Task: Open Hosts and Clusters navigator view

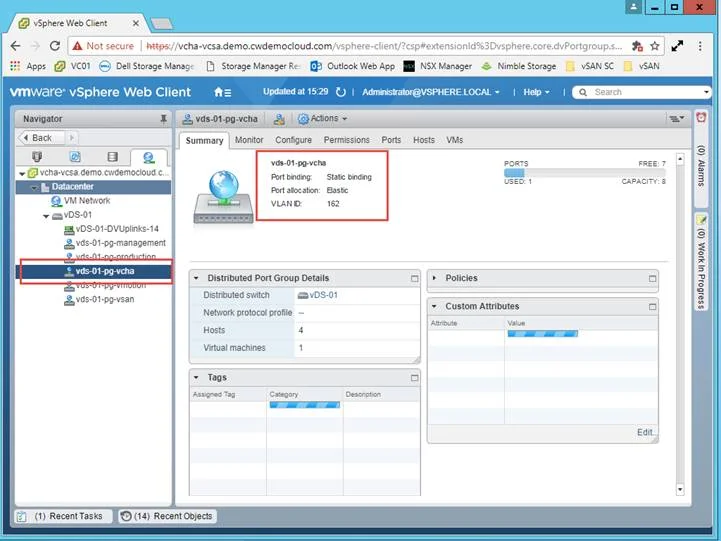Action: 37,157
